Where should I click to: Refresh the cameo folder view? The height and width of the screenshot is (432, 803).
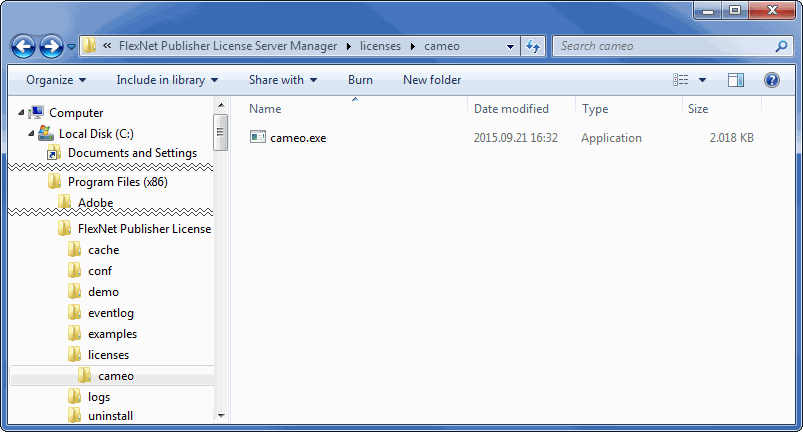point(533,47)
